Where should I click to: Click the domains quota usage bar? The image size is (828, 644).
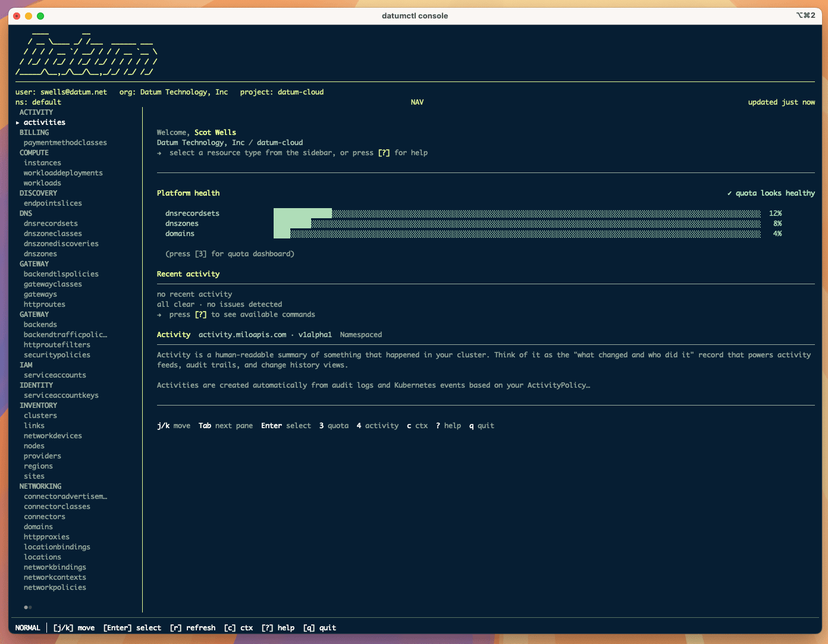[x=517, y=234]
